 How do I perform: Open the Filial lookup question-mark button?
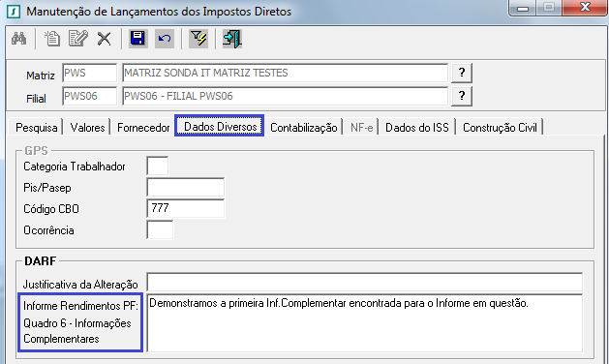pos(462,96)
